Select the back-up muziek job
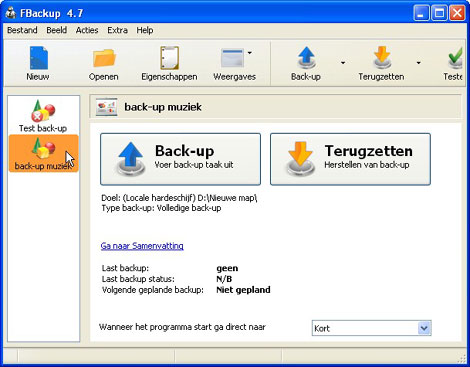This screenshot has width=470, height=367. tap(44, 153)
